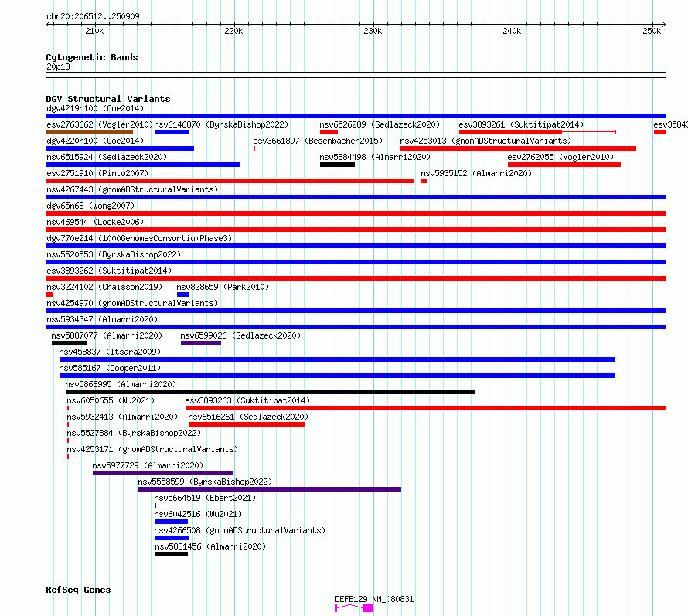Select nsv5868995 (Almarri2020) variant label
This screenshot has height=616, width=688.
pyautogui.click(x=121, y=384)
